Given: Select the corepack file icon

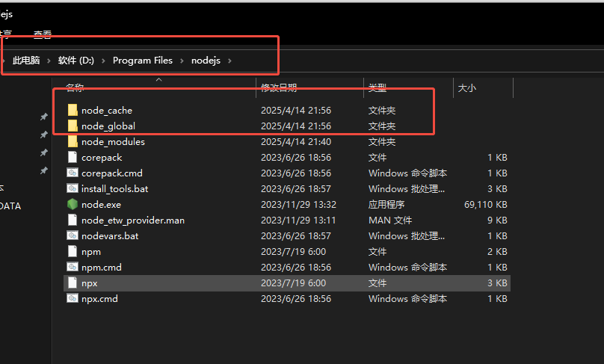Looking at the screenshot, I should pos(73,157).
